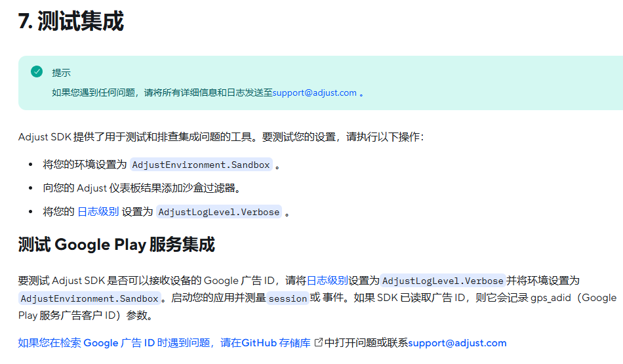
Task: Click AdjustLogLevel.Verbose code in Google Play paragraph
Action: click(x=443, y=281)
